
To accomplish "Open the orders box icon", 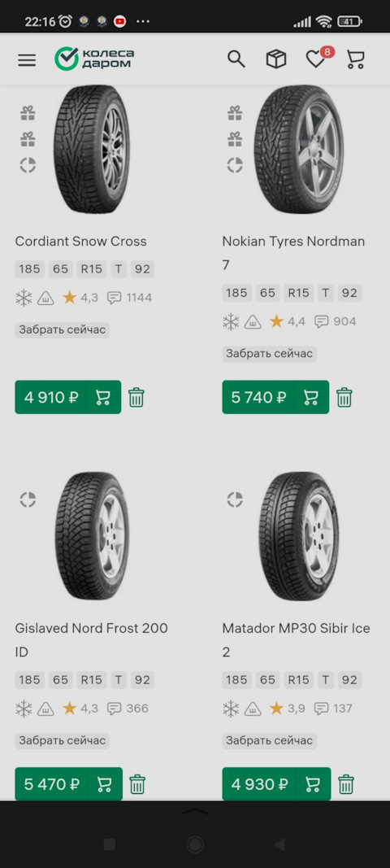I will click(x=276, y=59).
